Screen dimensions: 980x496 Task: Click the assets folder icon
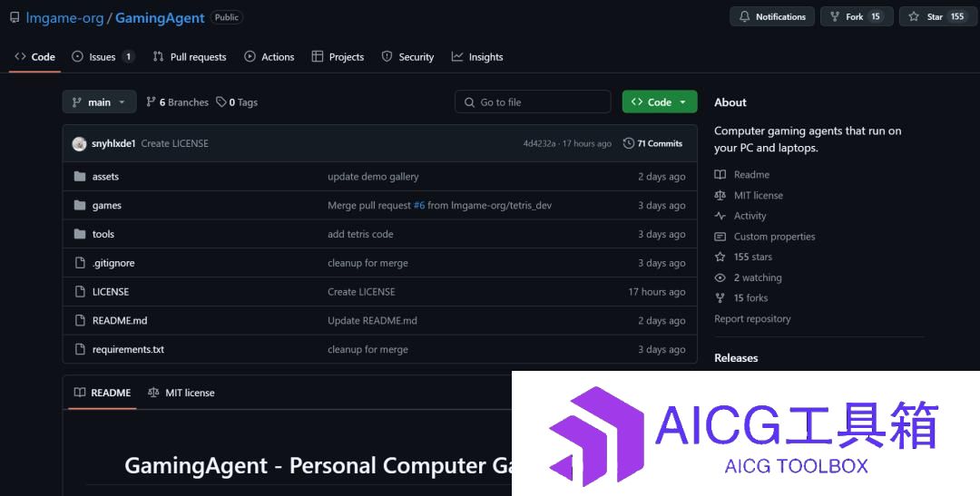79,177
